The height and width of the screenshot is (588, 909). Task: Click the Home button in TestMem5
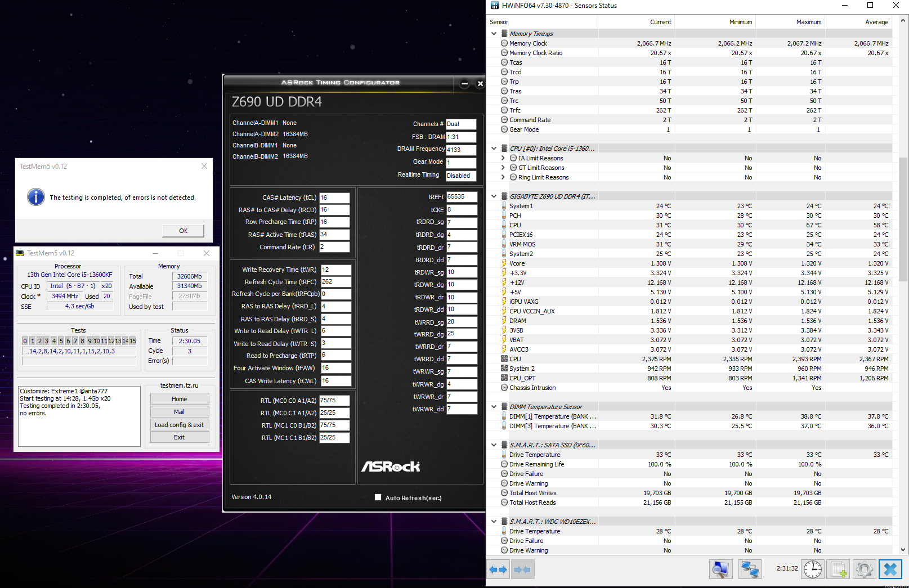(x=180, y=399)
